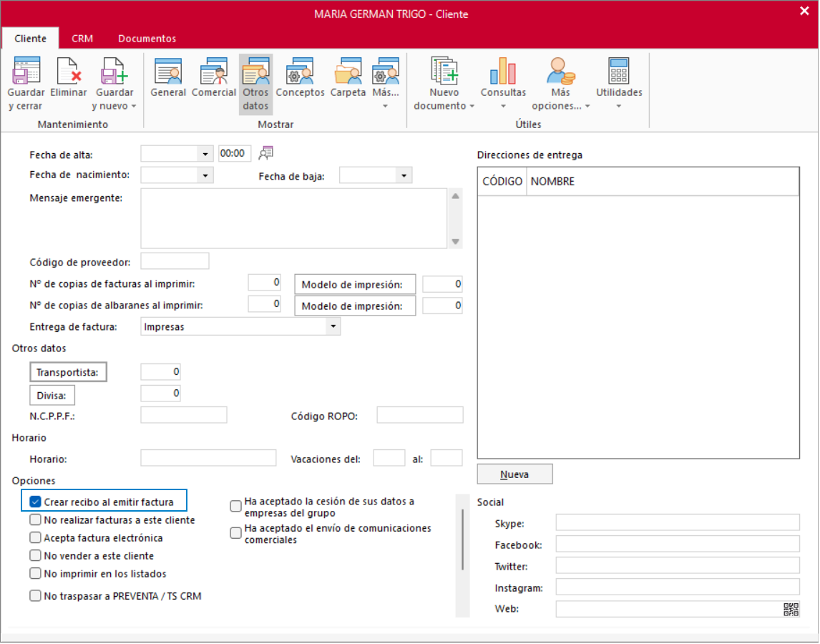Check No imprimir en los listados
Screen dimensions: 820x644
click(35, 573)
